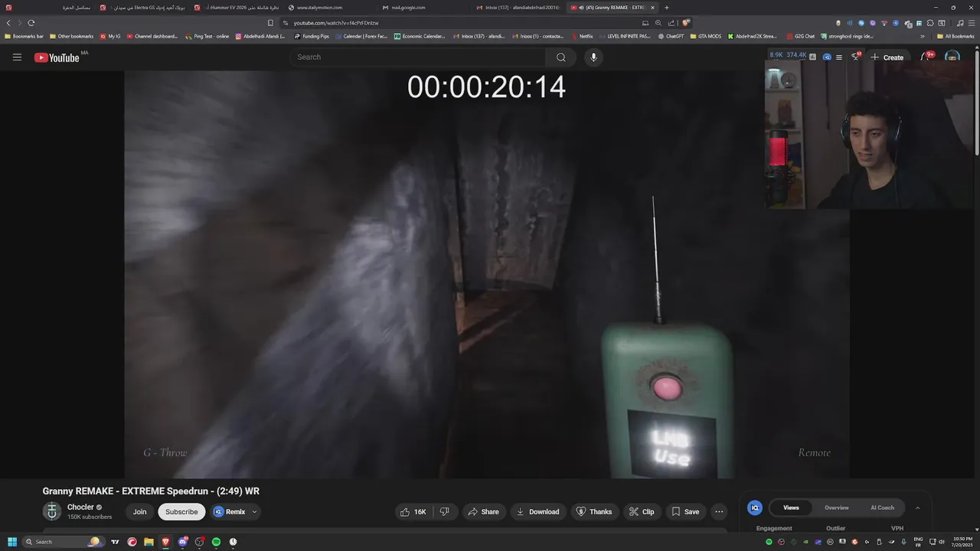
Task: Open a new browser tab with plus
Action: pyautogui.click(x=666, y=8)
